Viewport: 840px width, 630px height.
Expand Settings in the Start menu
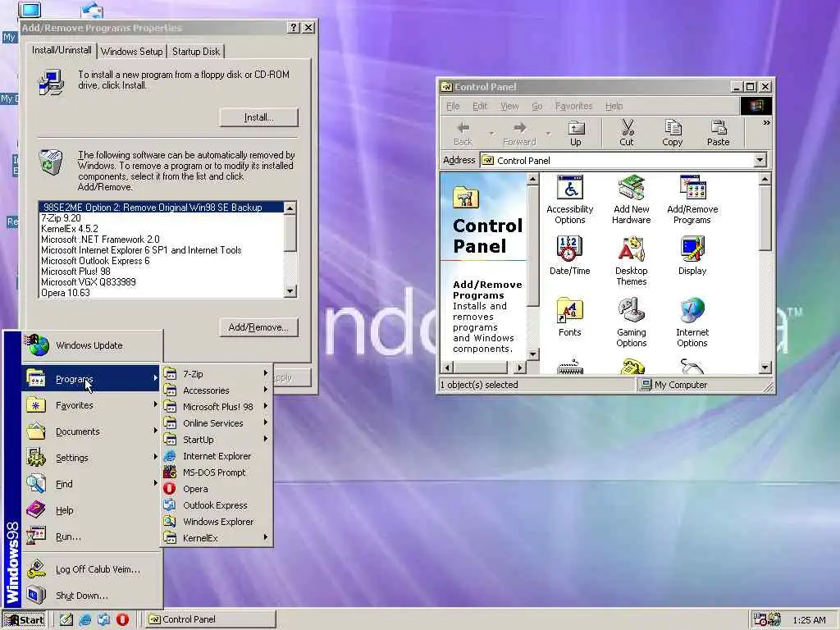pyautogui.click(x=92, y=458)
